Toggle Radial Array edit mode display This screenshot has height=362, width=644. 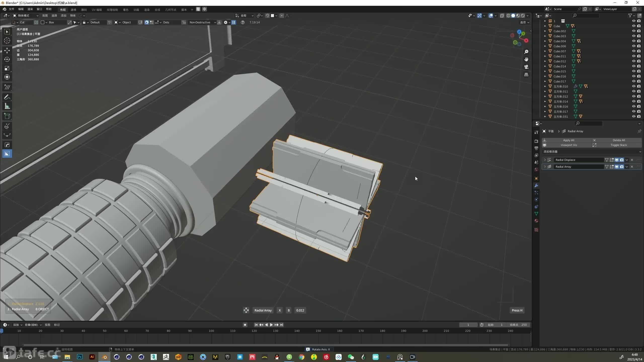[x=612, y=167]
